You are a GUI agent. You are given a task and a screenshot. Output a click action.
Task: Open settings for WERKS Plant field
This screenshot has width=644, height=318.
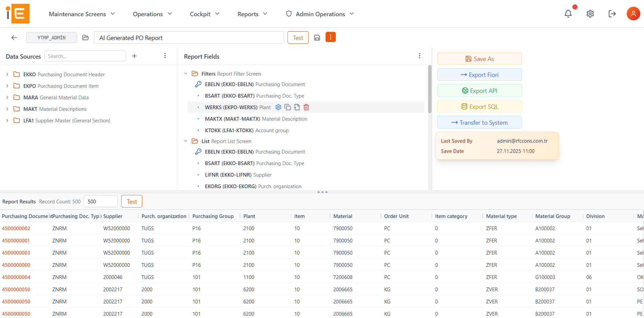point(278,107)
